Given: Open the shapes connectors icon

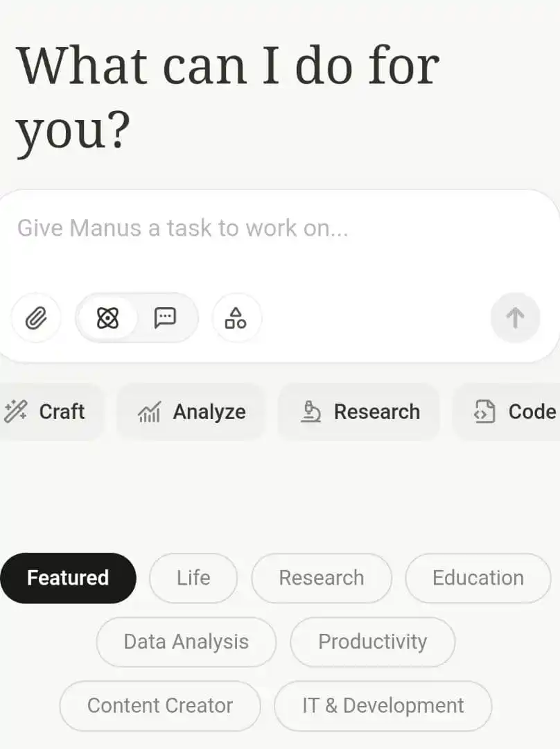Looking at the screenshot, I should point(236,318).
